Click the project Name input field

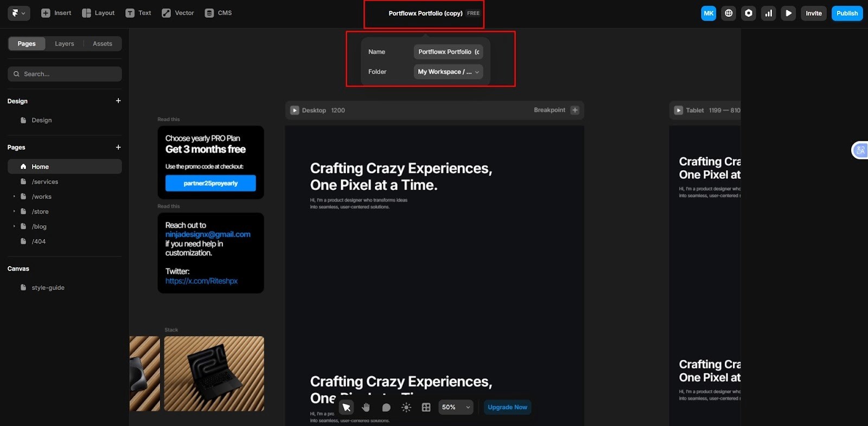click(448, 52)
